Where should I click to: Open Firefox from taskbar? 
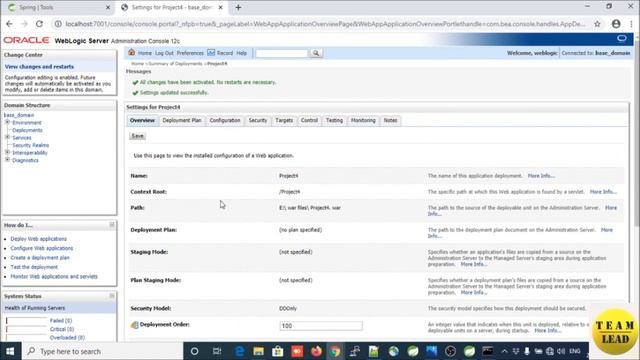(x=316, y=351)
